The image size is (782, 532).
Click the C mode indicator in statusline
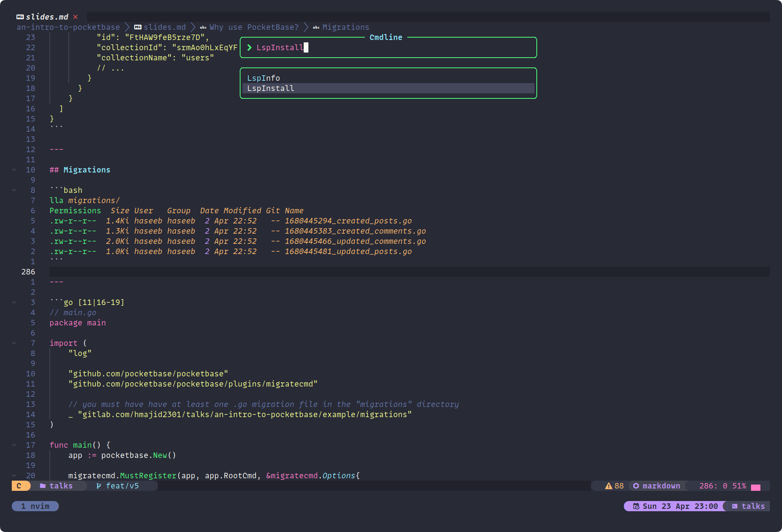[x=19, y=486]
